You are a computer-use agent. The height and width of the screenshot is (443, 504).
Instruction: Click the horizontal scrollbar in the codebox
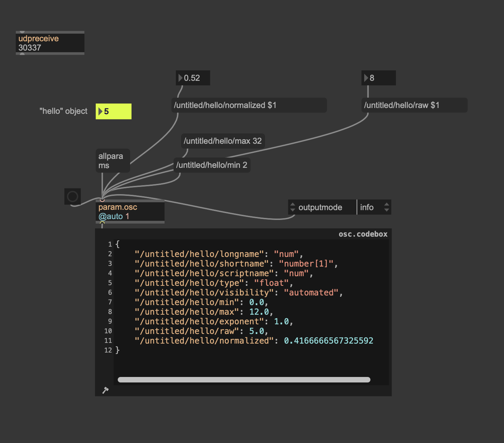click(x=244, y=380)
